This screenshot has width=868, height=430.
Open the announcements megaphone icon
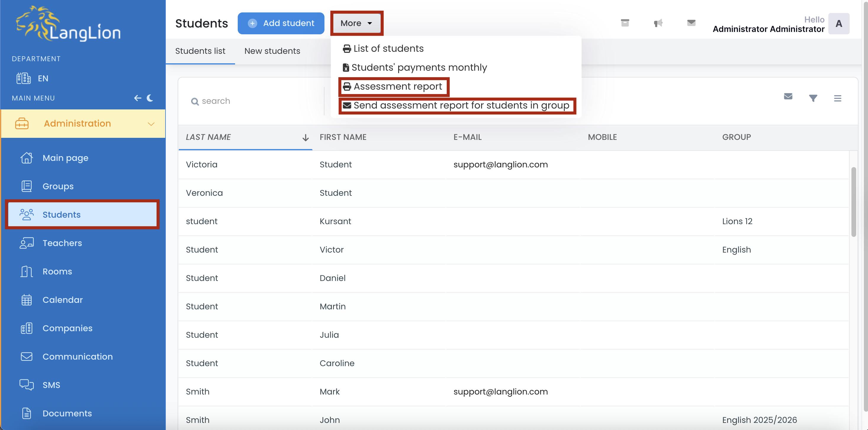tap(658, 23)
